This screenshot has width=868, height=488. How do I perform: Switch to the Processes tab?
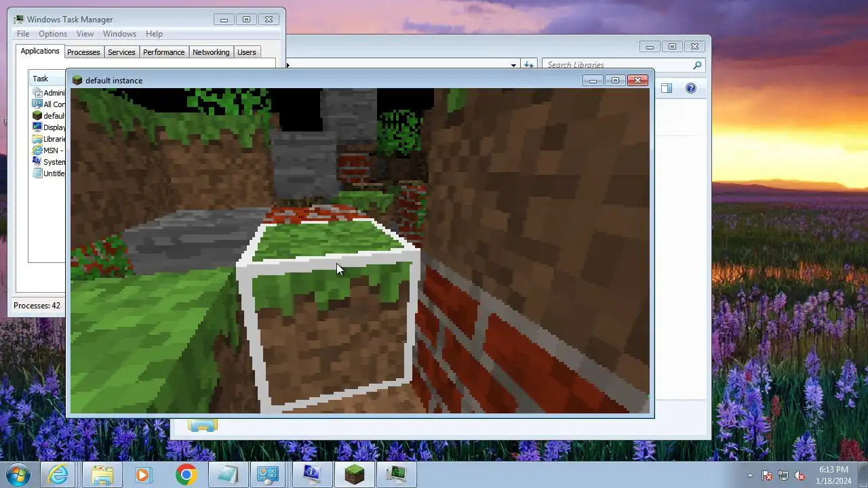click(x=83, y=52)
